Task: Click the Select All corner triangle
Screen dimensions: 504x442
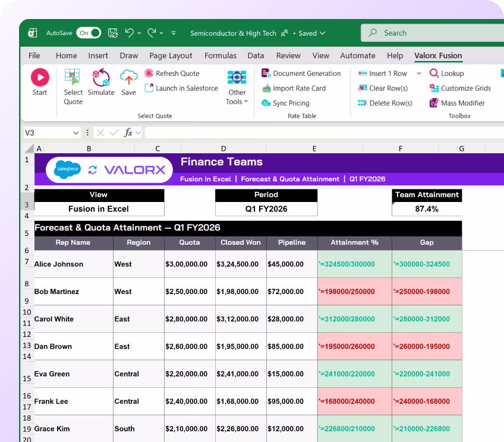Action: pyautogui.click(x=29, y=149)
